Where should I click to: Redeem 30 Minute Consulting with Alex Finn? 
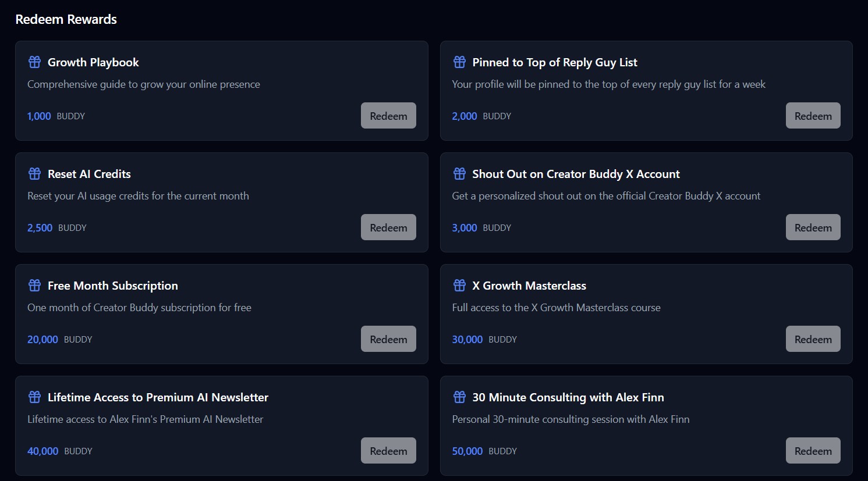813,450
